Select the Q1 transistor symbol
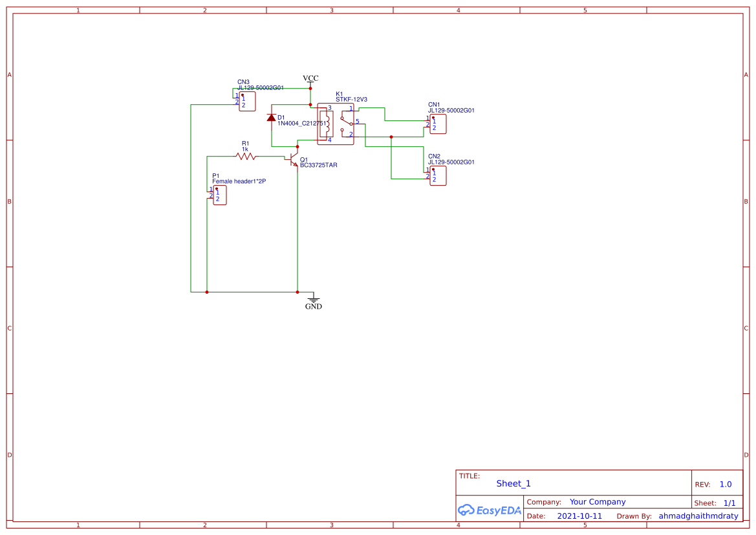This screenshot has height=535, width=756. coord(294,158)
